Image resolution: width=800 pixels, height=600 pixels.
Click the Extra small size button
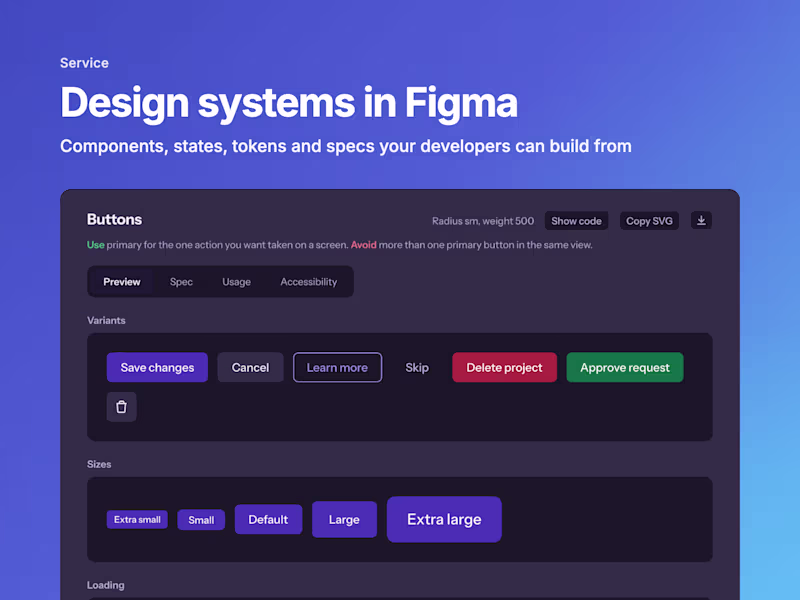point(137,519)
